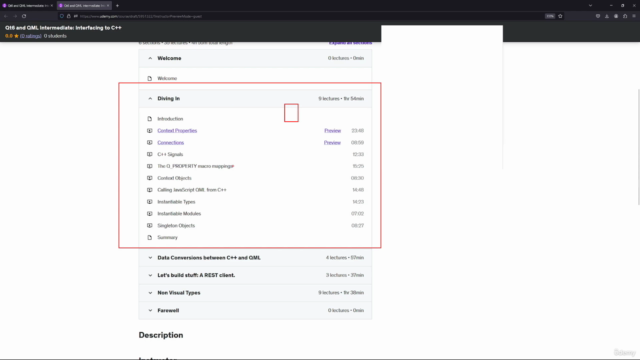Open the extensions menu
The height and width of the screenshot is (360, 640).
[625, 16]
